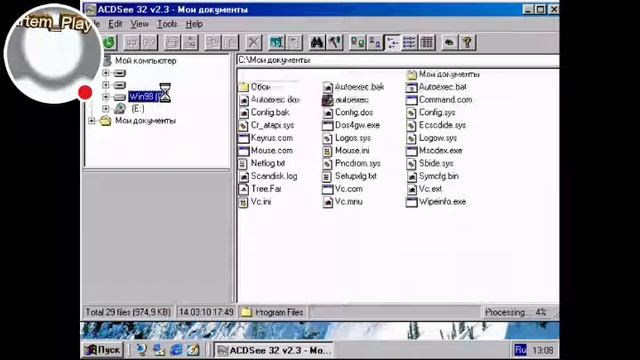Open the Edit menu

(115, 24)
